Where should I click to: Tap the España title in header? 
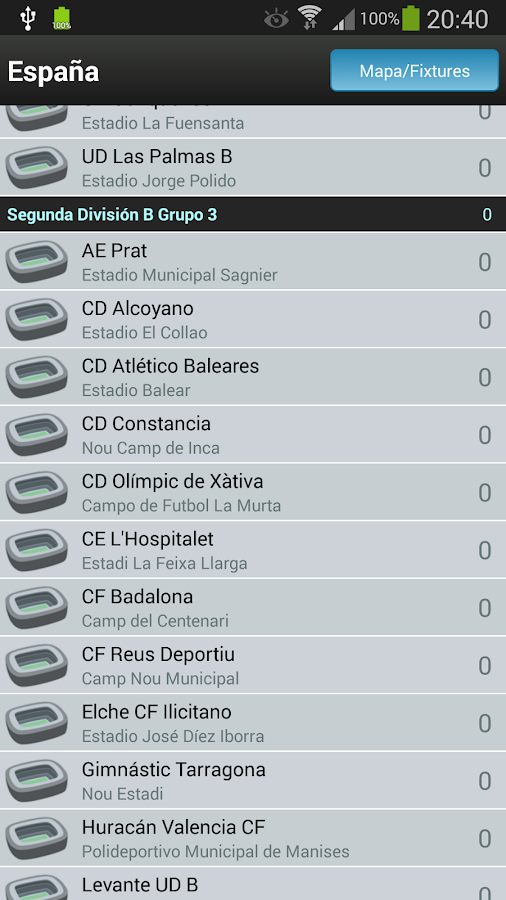click(53, 72)
